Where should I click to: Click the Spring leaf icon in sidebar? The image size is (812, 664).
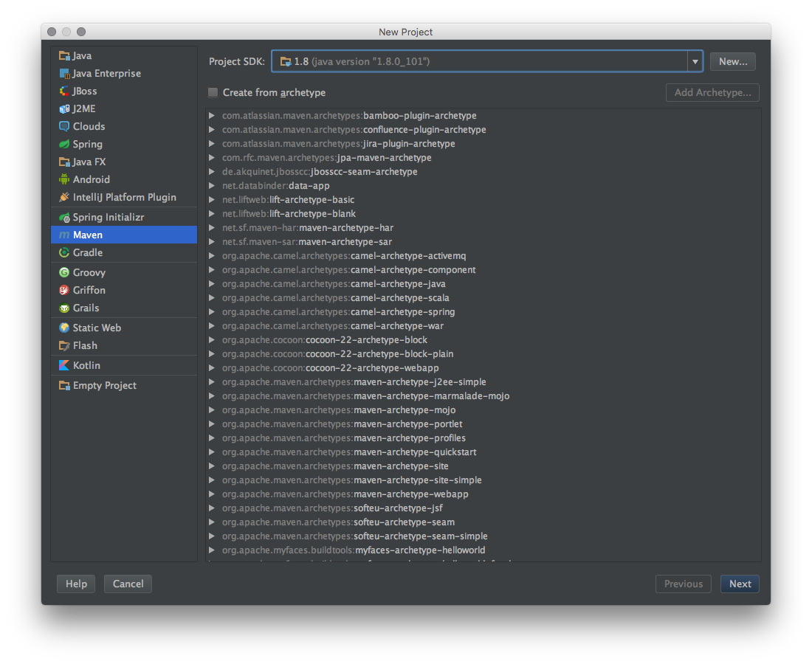point(65,145)
